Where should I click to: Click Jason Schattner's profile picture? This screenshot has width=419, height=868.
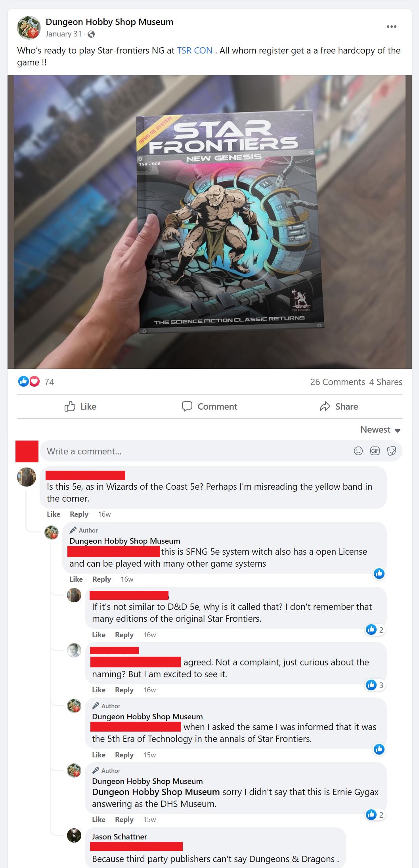[74, 835]
